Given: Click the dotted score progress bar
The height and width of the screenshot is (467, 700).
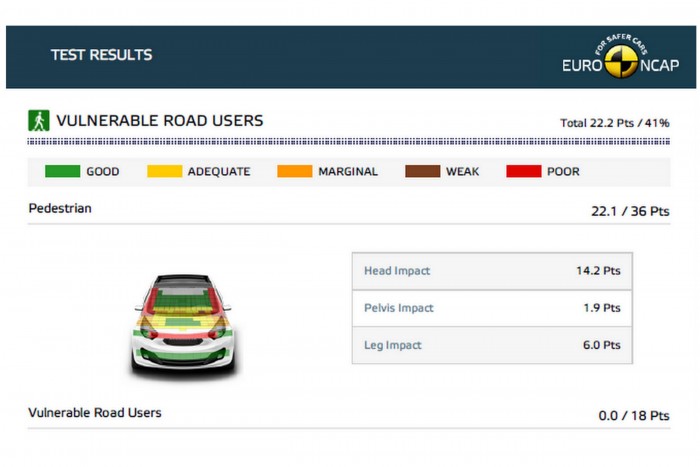Looking at the screenshot, I should [348, 143].
